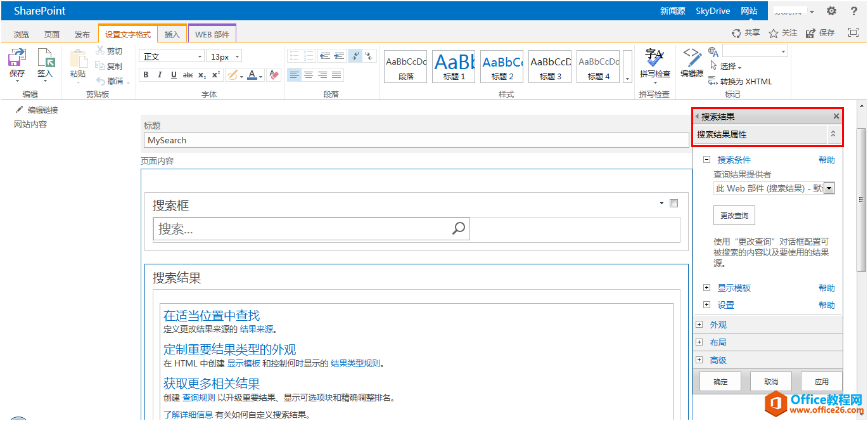Click the search magnifier icon

(x=459, y=228)
